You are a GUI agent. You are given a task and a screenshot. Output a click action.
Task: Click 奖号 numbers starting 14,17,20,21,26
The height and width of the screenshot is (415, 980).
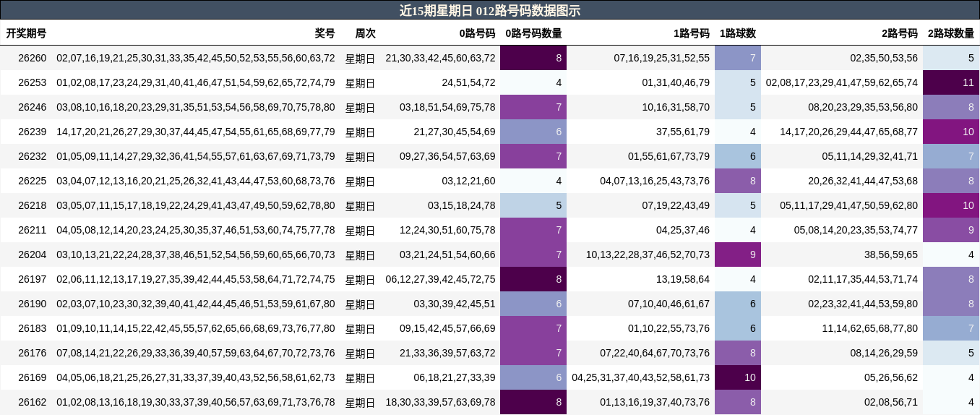click(x=196, y=132)
